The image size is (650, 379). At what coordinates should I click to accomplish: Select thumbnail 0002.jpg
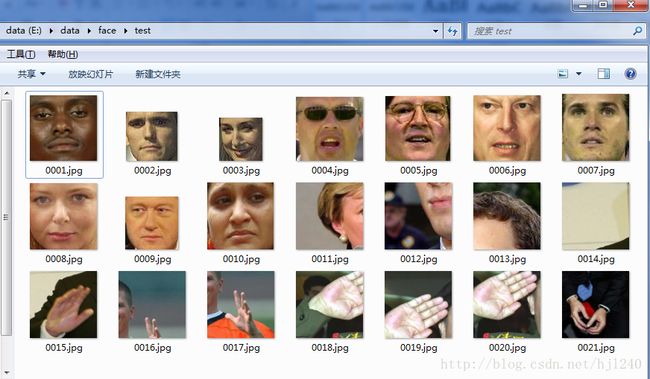pyautogui.click(x=152, y=136)
